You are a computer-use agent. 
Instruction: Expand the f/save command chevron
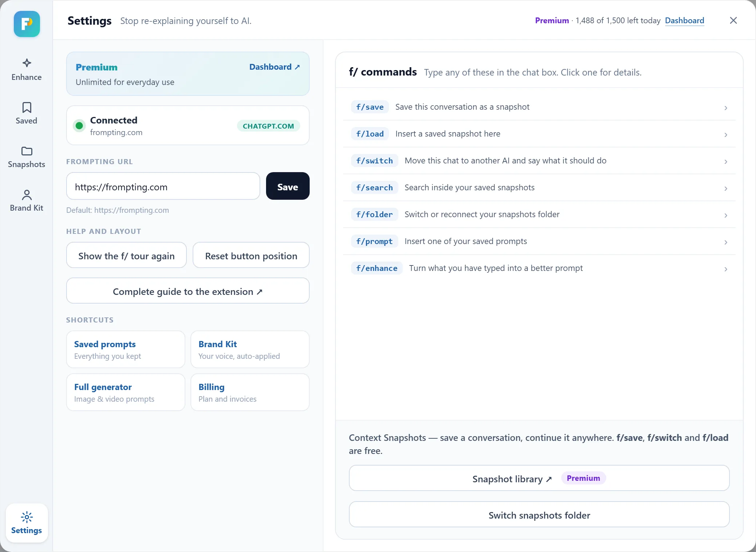click(x=725, y=108)
